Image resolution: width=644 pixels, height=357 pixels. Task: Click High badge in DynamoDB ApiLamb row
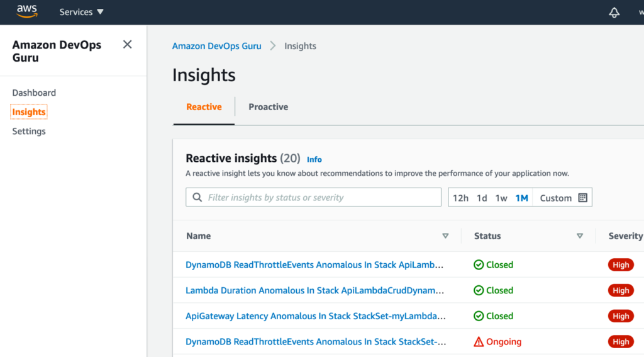click(621, 265)
